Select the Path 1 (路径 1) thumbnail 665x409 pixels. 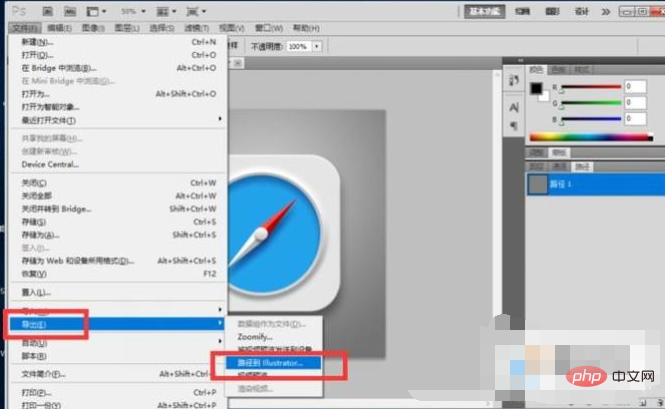tap(538, 185)
